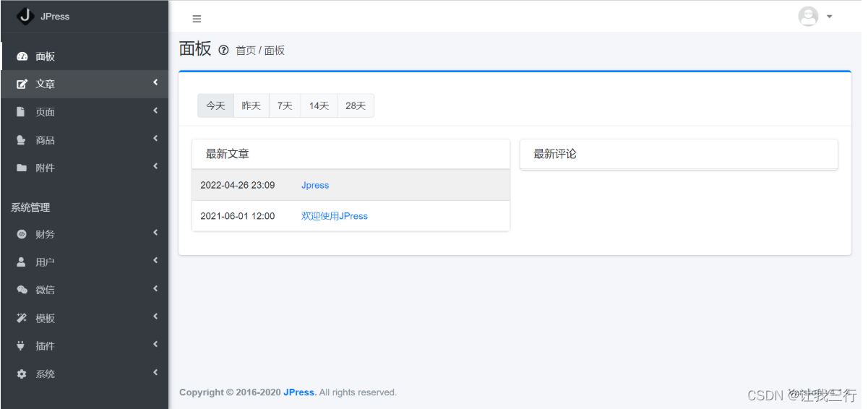Expand the 用户 menu chevron
868x409 pixels.
coord(155,261)
